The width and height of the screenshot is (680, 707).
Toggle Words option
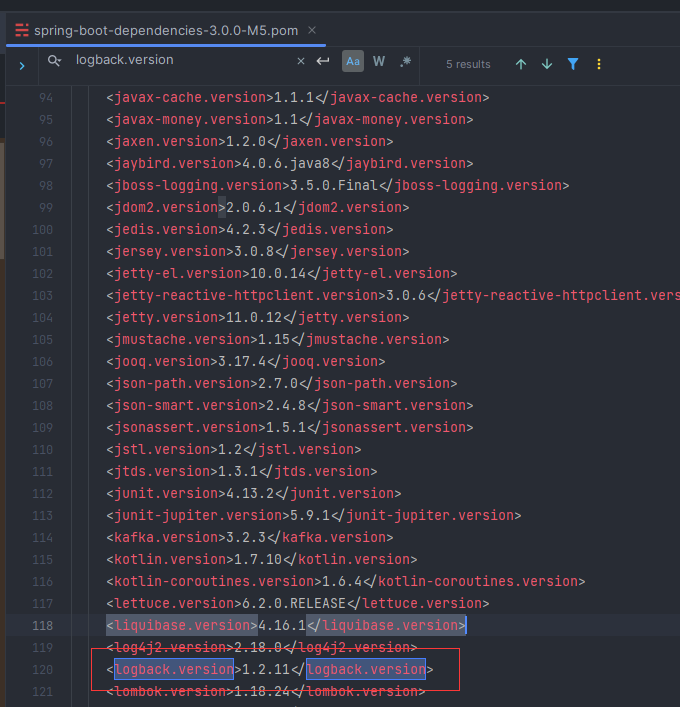pyautogui.click(x=379, y=61)
